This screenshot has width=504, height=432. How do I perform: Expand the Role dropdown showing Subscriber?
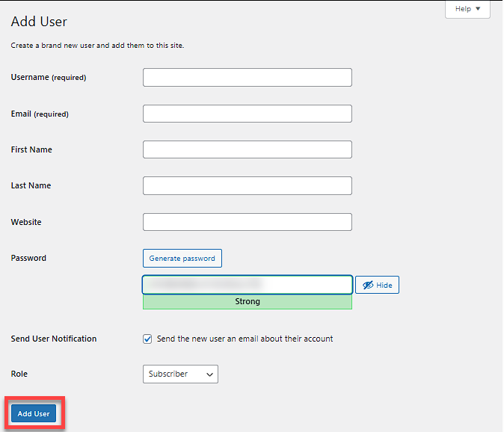[180, 374]
